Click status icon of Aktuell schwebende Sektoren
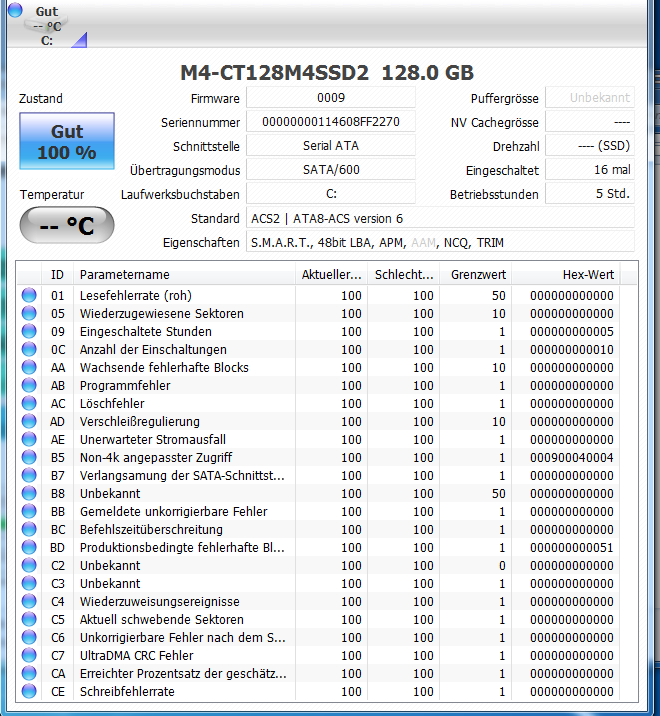The width and height of the screenshot is (660, 716). pyautogui.click(x=29, y=619)
